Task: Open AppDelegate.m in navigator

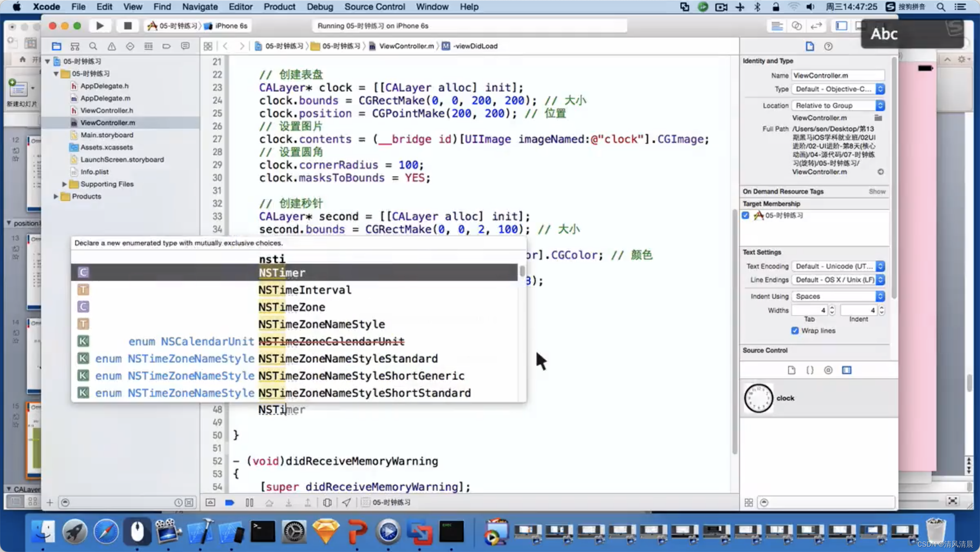Action: click(x=105, y=98)
